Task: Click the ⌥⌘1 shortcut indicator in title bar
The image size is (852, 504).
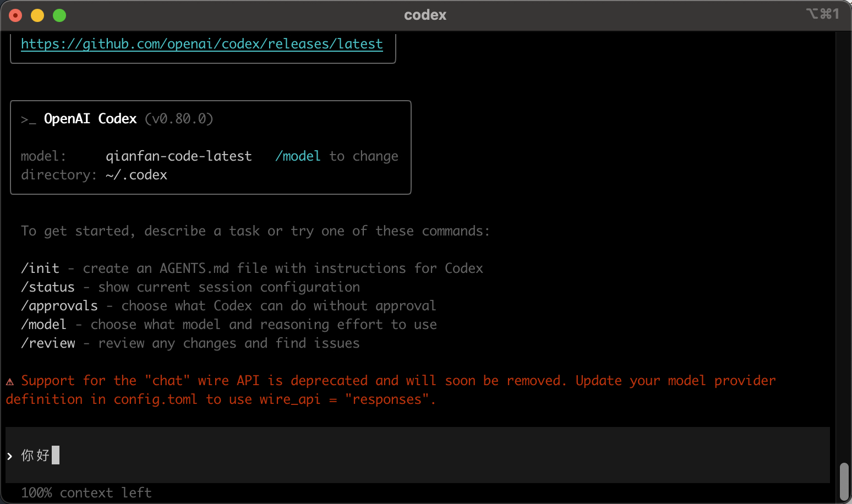Action: tap(823, 14)
